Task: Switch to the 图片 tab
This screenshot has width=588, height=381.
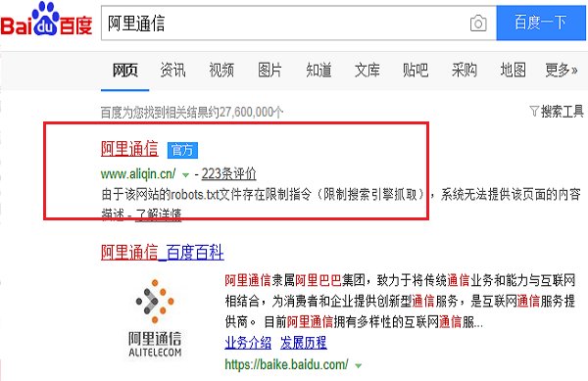Action: coord(269,71)
